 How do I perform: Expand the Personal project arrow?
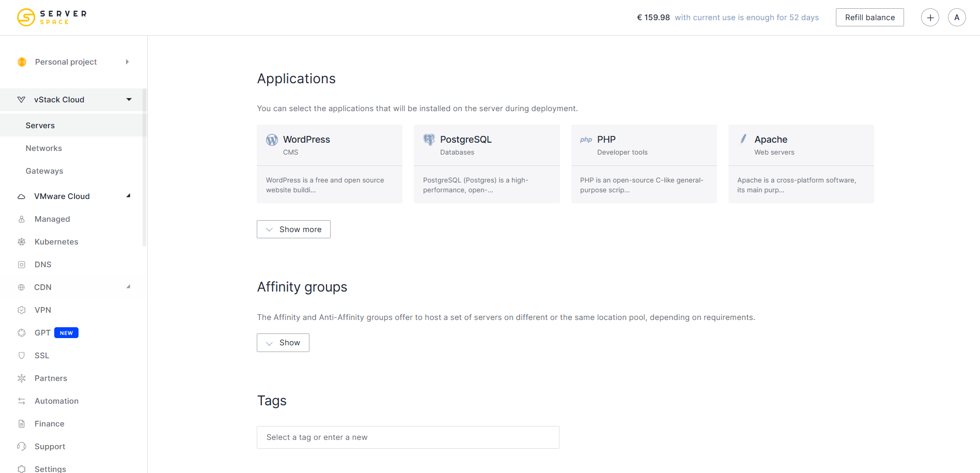coord(127,62)
